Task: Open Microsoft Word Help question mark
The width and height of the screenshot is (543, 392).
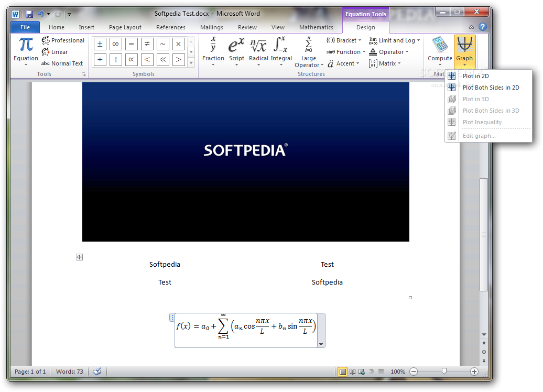Action: click(x=482, y=27)
